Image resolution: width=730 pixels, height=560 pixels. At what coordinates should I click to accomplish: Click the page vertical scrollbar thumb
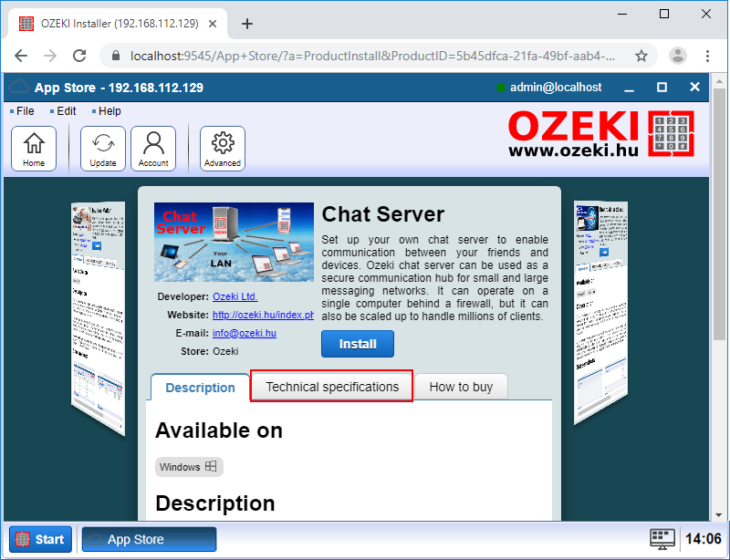click(x=719, y=213)
